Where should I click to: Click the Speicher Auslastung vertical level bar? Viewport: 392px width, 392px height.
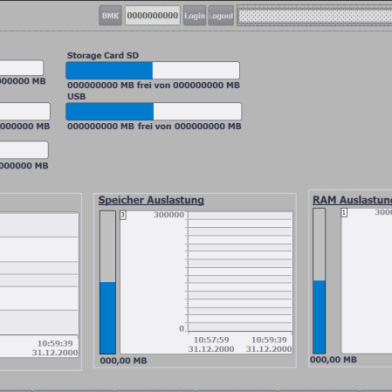coord(108,282)
